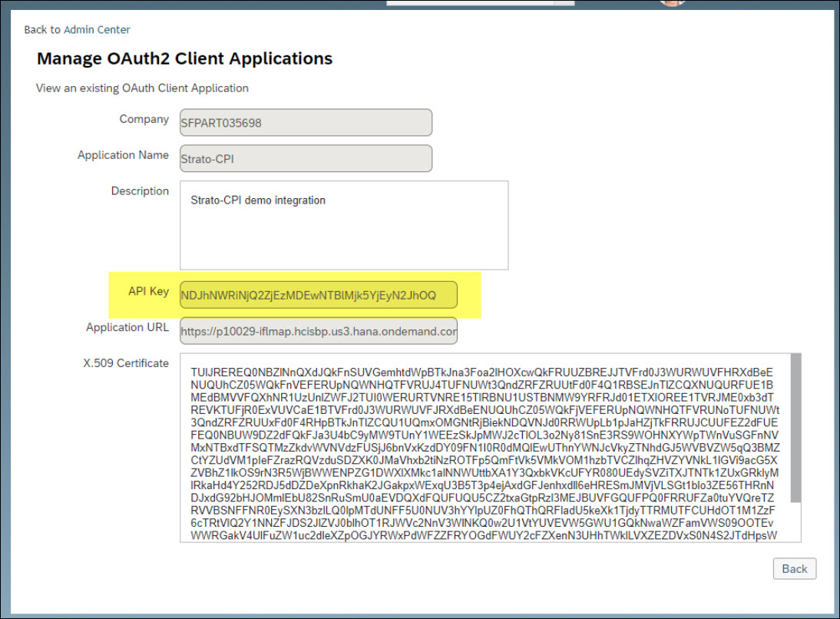Click the Company label
840x619 pixels.
tap(144, 119)
